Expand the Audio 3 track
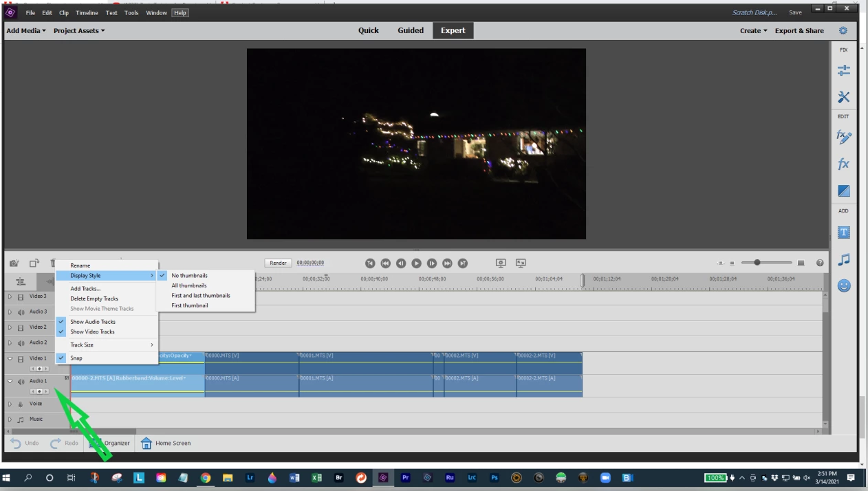 [x=10, y=312]
